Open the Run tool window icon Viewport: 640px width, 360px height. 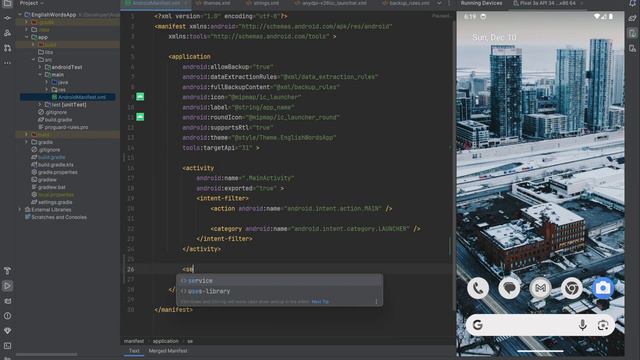(x=7, y=286)
